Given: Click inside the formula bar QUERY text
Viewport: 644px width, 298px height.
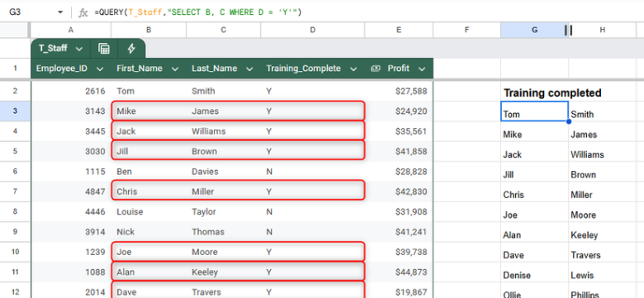Looking at the screenshot, I should [198, 12].
